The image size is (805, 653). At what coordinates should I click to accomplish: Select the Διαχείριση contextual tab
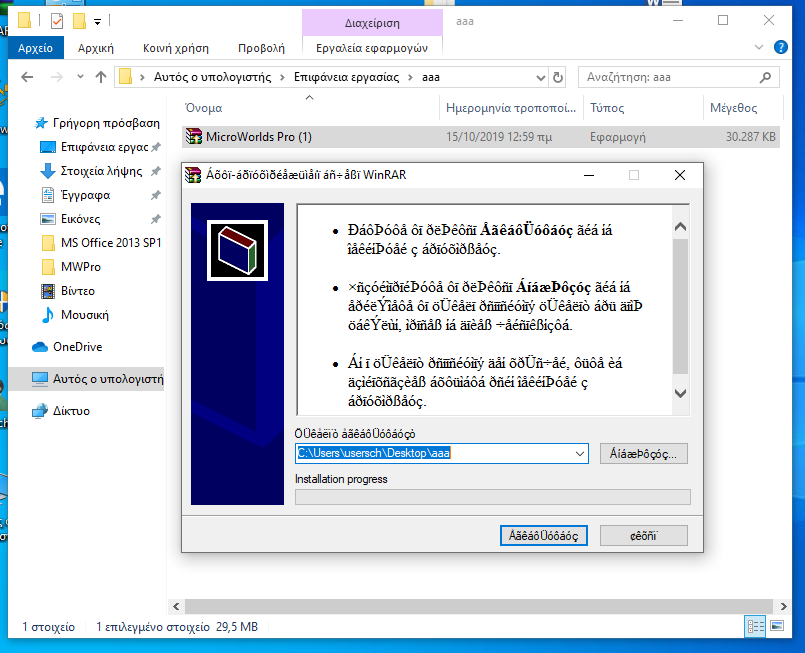372,23
